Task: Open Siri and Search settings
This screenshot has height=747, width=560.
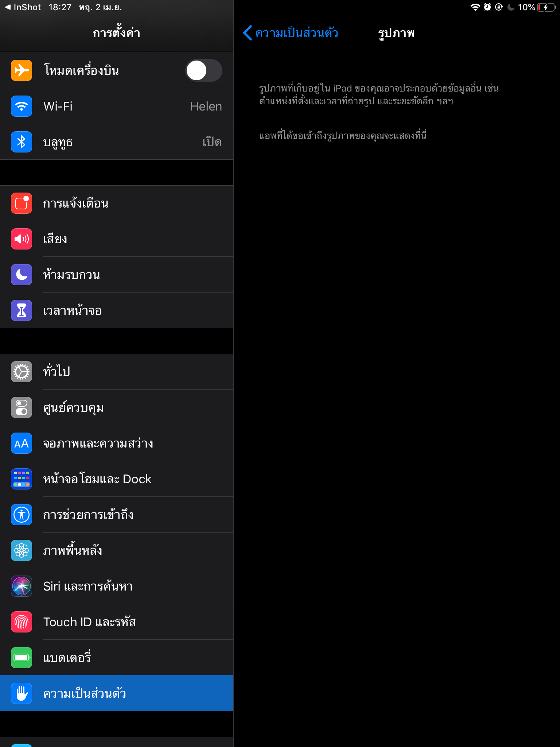Action: [117, 586]
